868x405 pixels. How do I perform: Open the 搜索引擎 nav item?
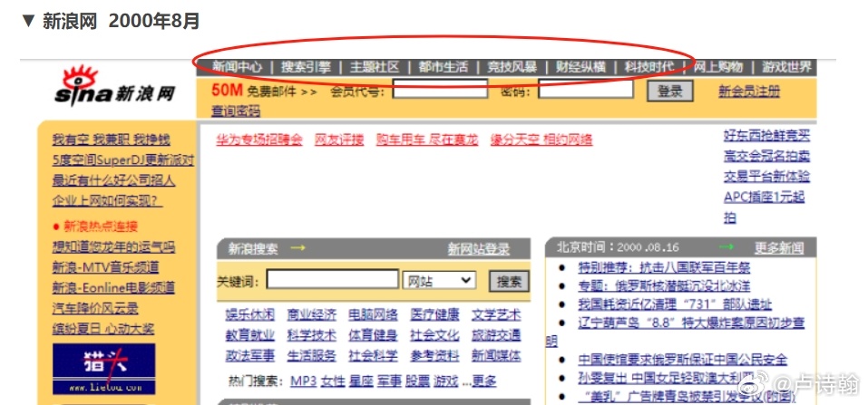(306, 67)
